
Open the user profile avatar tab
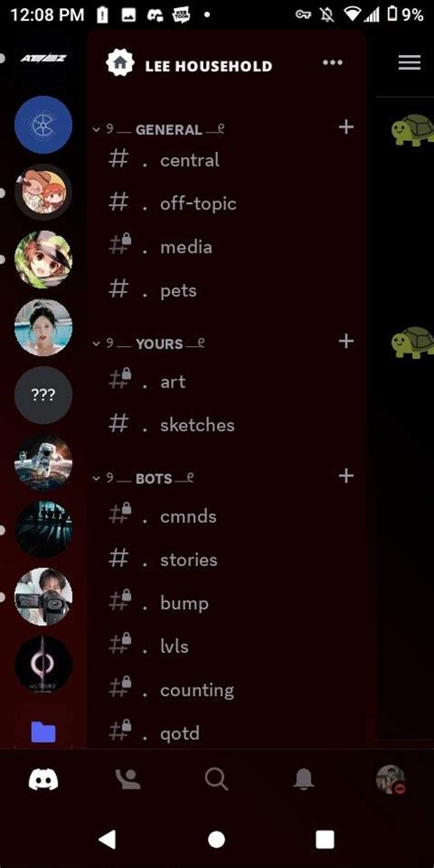[x=391, y=780]
